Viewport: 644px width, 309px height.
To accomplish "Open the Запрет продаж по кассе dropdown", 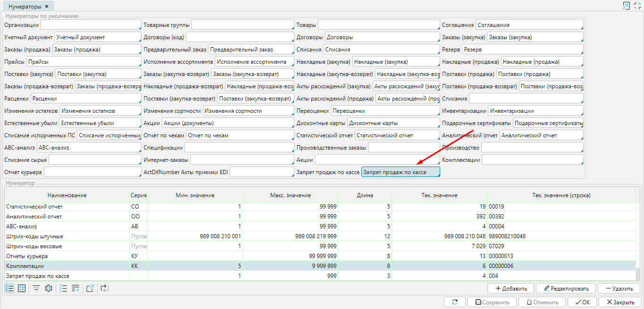I will pos(400,172).
